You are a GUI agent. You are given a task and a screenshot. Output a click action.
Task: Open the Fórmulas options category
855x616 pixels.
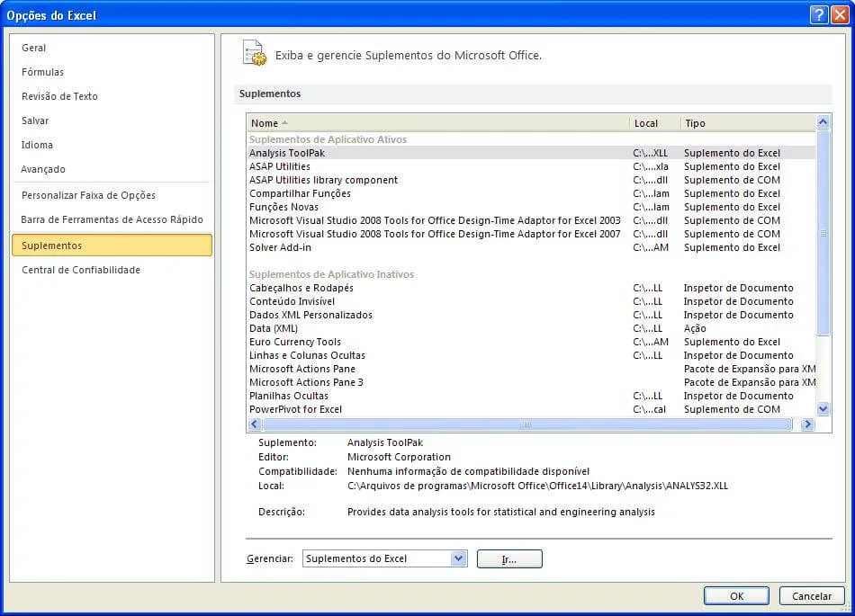coord(42,72)
